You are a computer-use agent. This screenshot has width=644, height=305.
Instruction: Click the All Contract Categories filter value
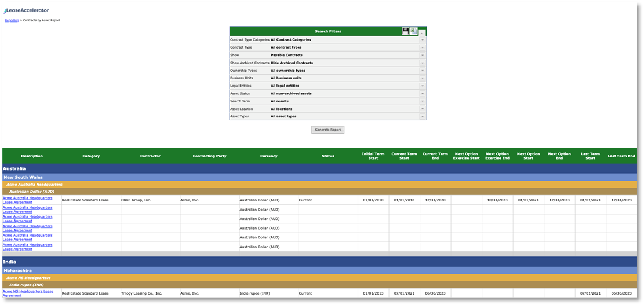pos(291,40)
